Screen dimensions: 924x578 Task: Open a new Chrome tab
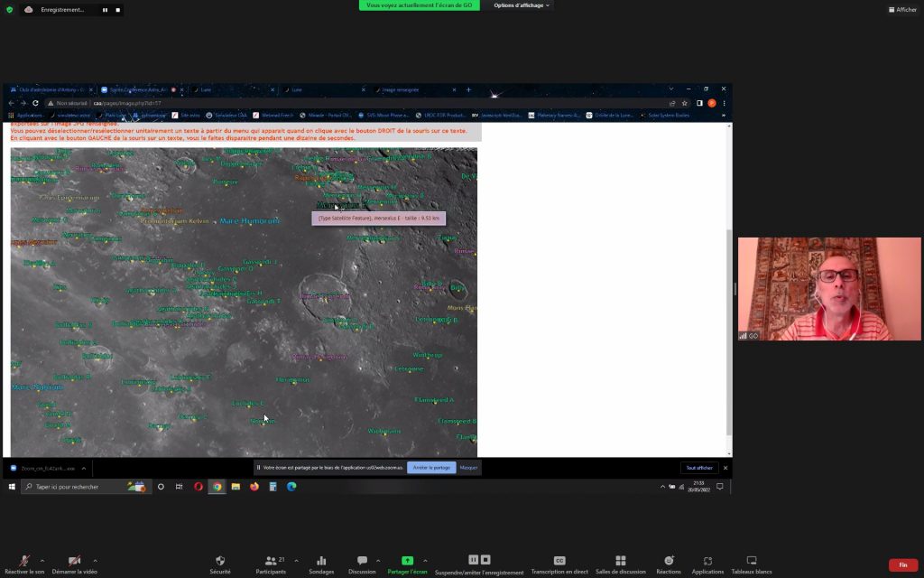468,89
